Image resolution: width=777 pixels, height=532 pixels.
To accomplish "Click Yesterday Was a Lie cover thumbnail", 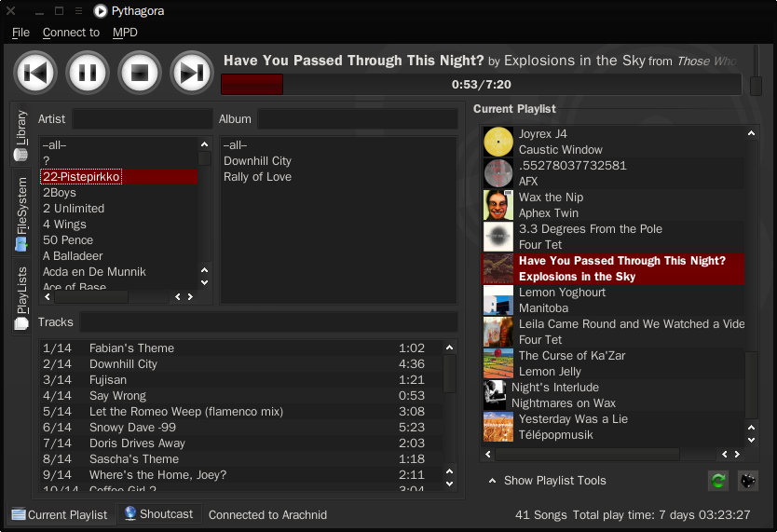I will (x=498, y=427).
